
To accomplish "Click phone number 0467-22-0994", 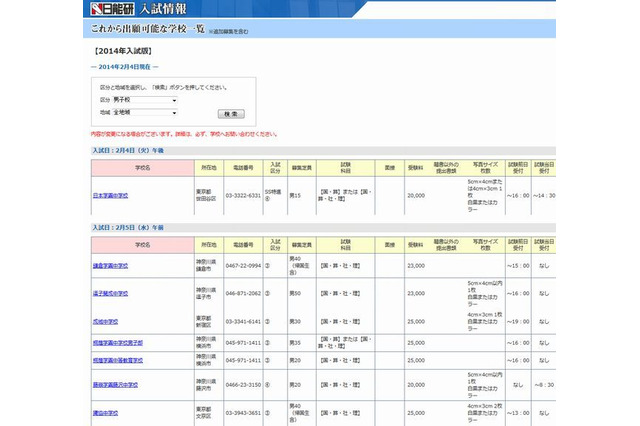I will pos(243,266).
